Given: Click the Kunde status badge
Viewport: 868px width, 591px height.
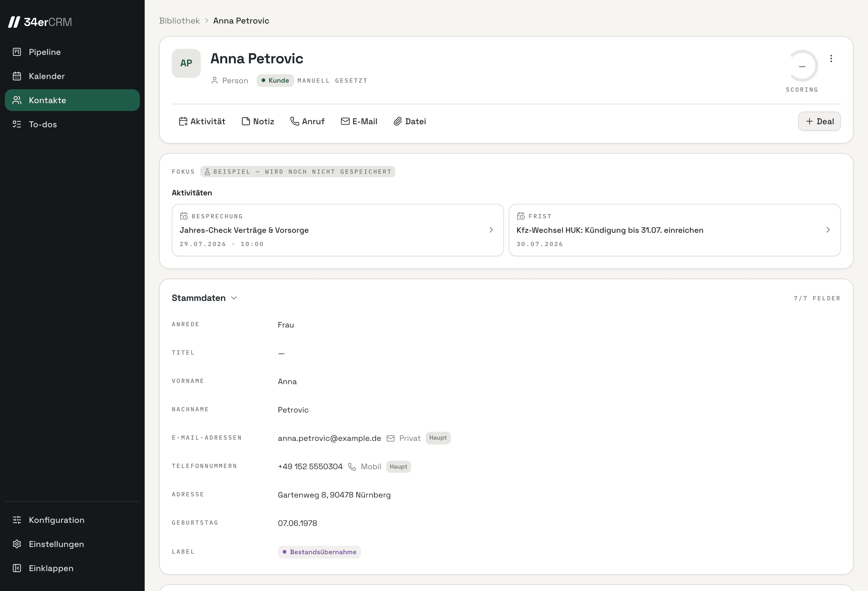Looking at the screenshot, I should [275, 80].
